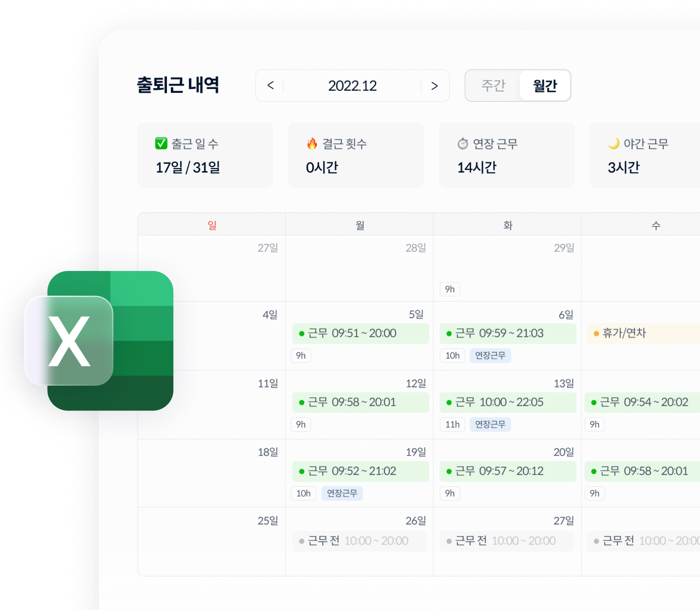Click 9h badge on 12일
This screenshot has width=700, height=610.
(x=301, y=425)
